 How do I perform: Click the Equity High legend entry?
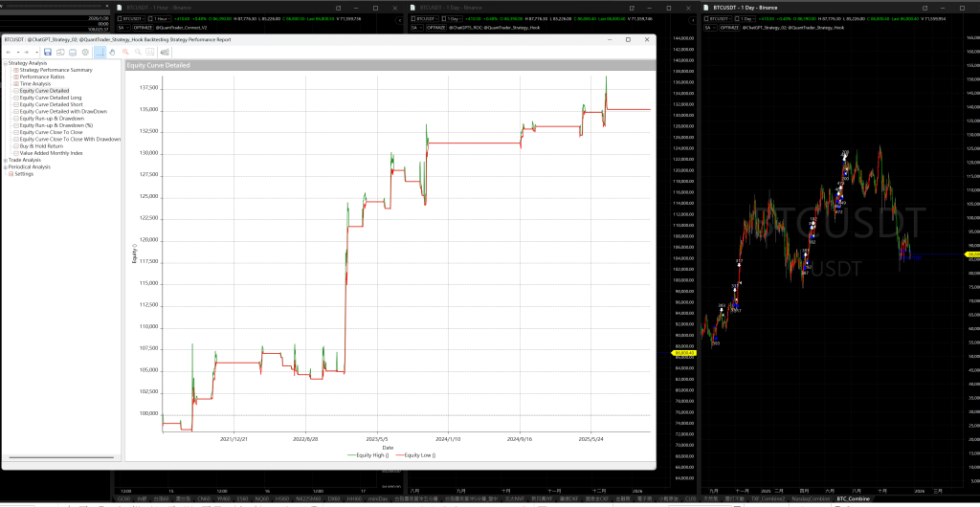[x=362, y=456]
